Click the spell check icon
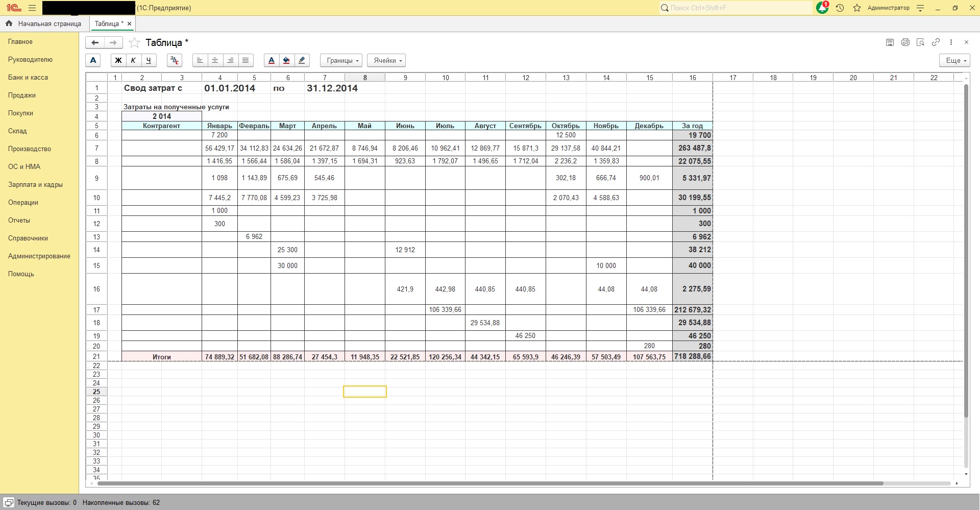Viewport: 980px width, 510px height. pyautogui.click(x=175, y=60)
